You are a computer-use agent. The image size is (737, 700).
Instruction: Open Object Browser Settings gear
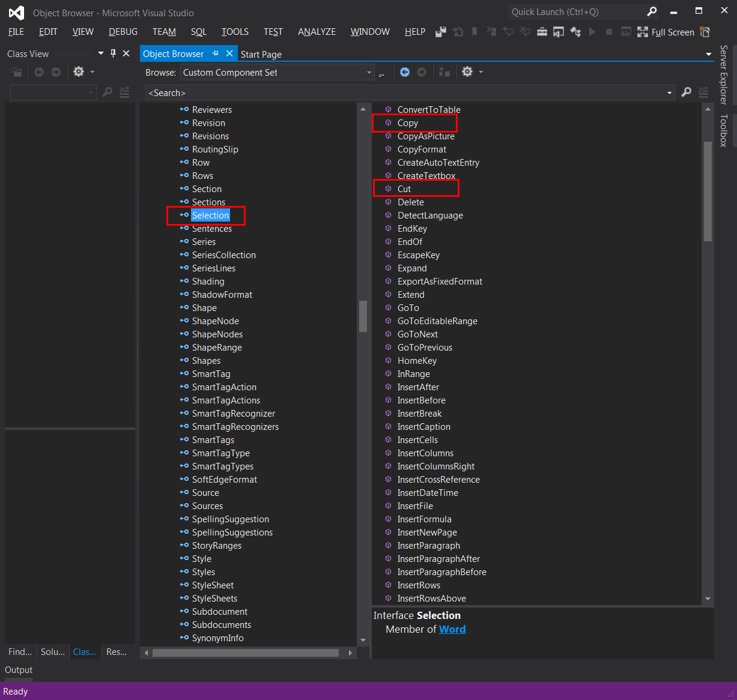point(467,72)
